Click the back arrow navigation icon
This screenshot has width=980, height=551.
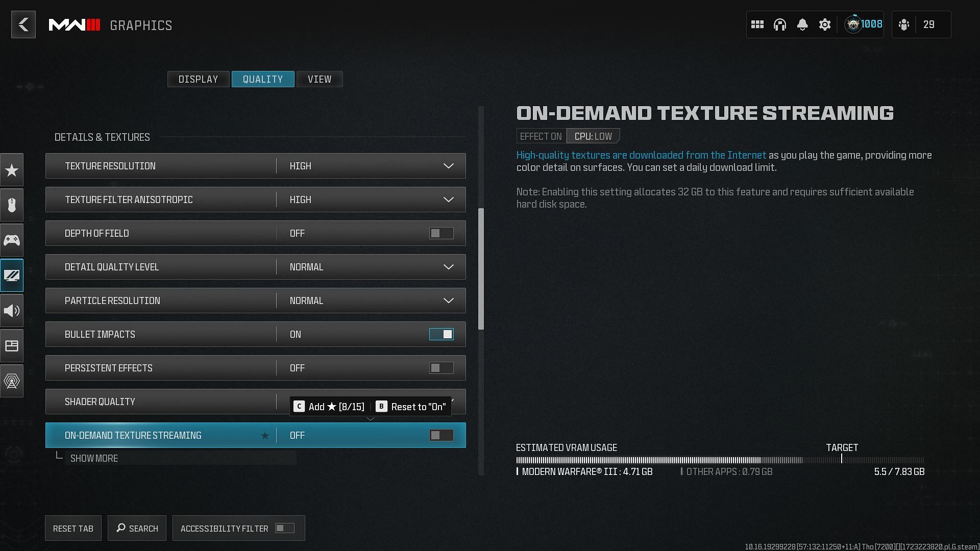23,24
